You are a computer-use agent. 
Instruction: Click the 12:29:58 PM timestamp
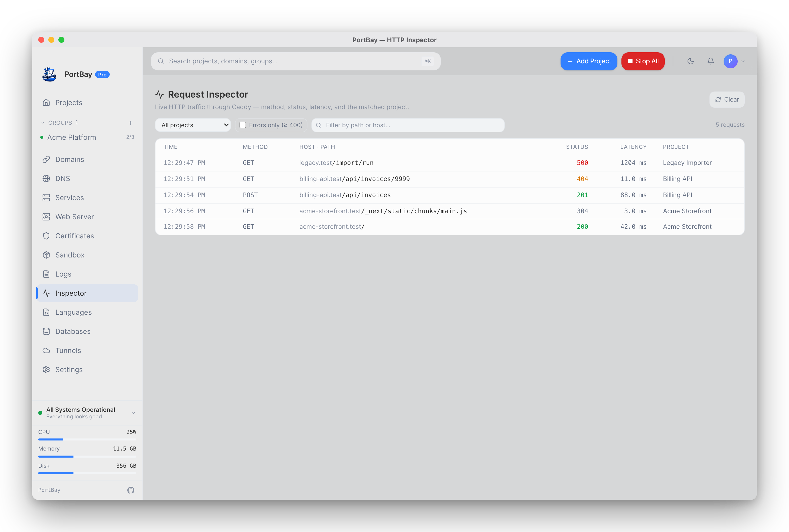tap(184, 227)
